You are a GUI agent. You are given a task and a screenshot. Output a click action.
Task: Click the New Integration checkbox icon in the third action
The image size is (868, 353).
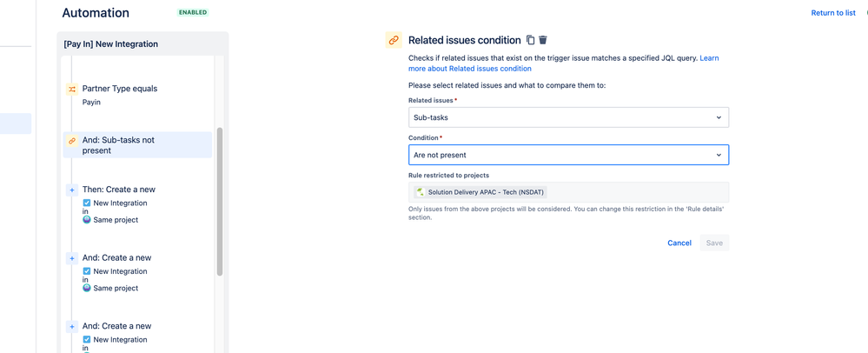pos(87,340)
